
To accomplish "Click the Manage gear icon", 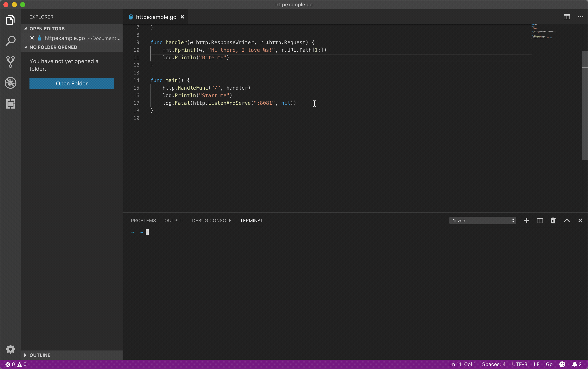I will click(x=11, y=349).
